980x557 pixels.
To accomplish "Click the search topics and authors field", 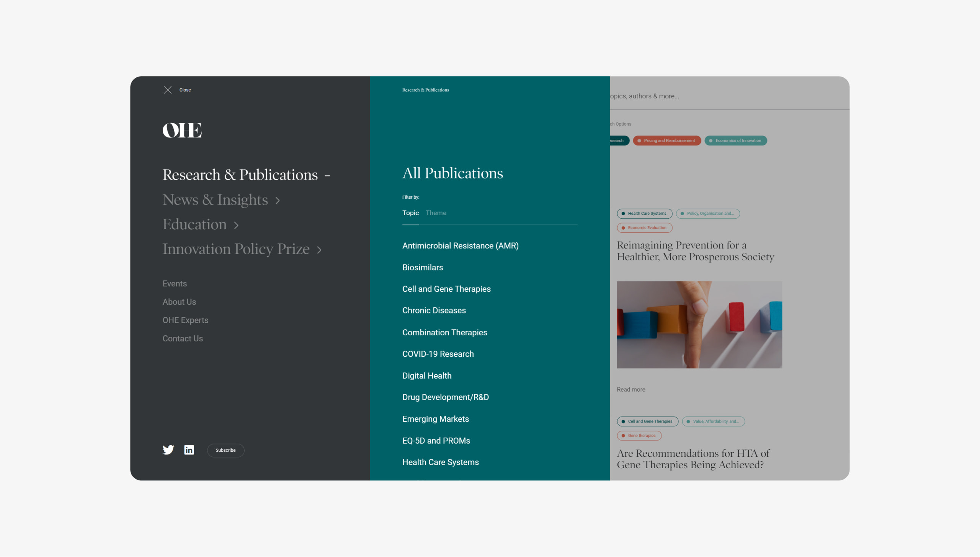I will pos(729,96).
